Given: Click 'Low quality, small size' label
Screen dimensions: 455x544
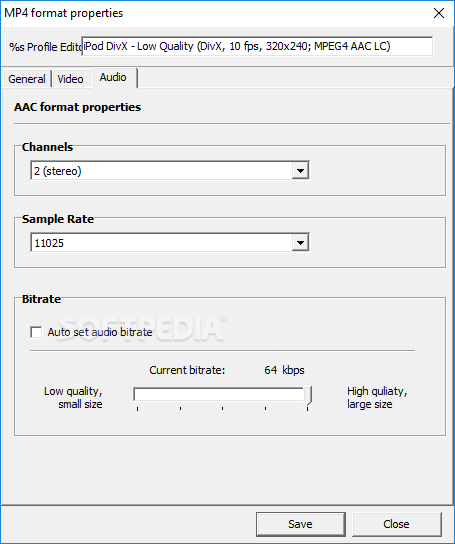Looking at the screenshot, I should click(x=73, y=398).
